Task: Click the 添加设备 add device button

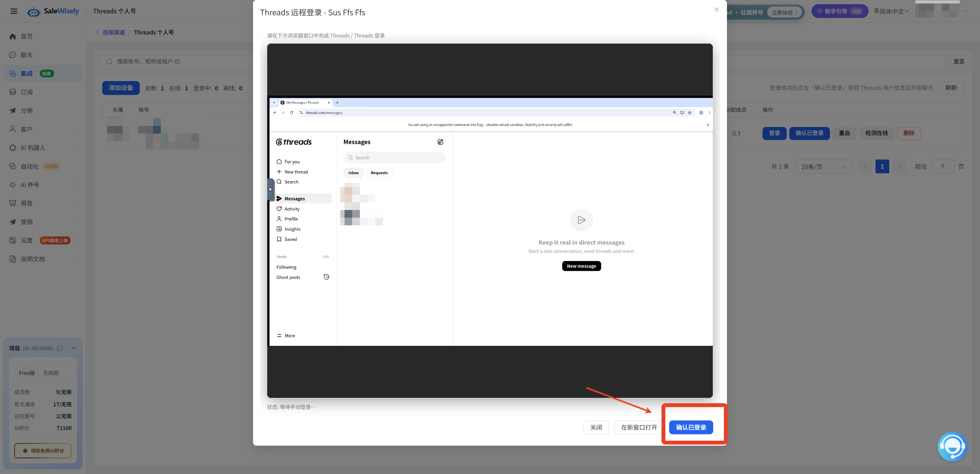Action: tap(121, 88)
